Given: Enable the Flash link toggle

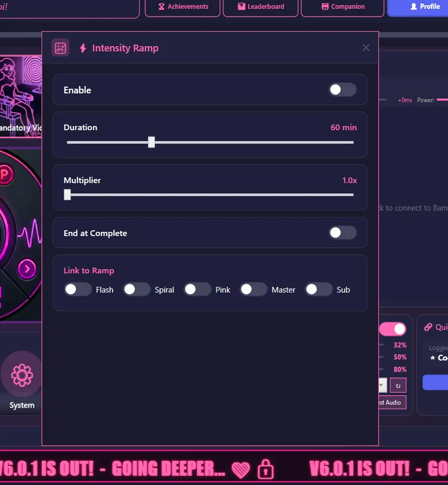Looking at the screenshot, I should 78,289.
